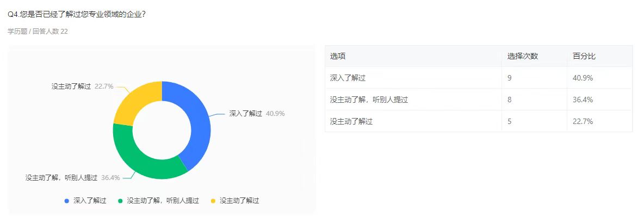Image resolution: width=644 pixels, height=223 pixels.
Task: Click the 回答人数 22 subtitle text
Action: [x=50, y=32]
